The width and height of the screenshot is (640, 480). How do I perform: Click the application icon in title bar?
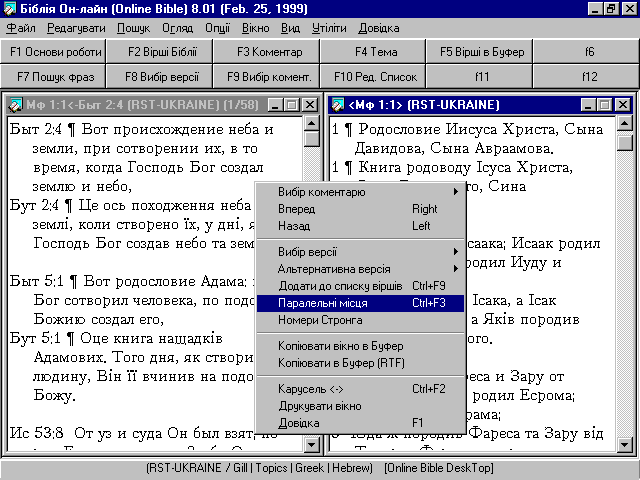click(10, 9)
